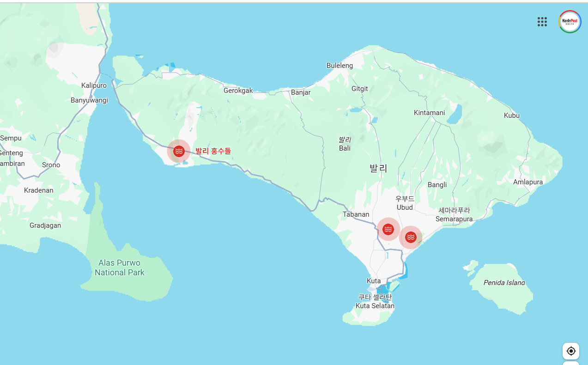Image resolution: width=588 pixels, height=365 pixels.
Task: Click the partially visible button below location icon
Action: point(571,363)
